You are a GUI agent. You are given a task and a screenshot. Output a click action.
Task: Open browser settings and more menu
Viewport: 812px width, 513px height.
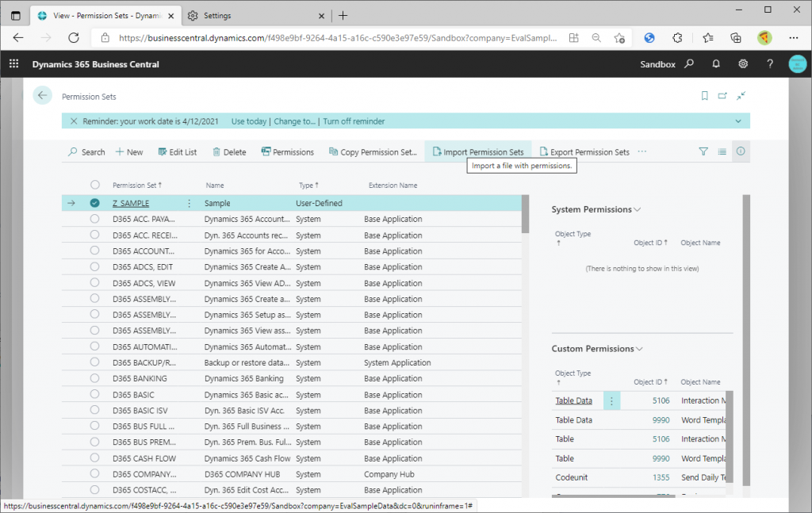pyautogui.click(x=793, y=38)
